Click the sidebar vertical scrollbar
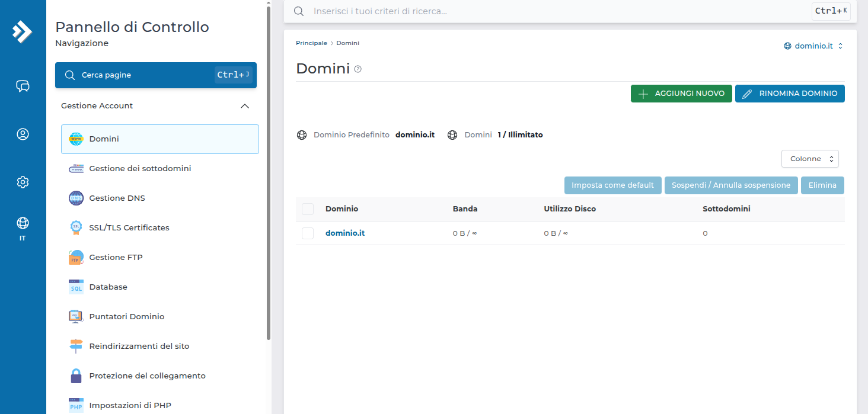This screenshot has height=414, width=868. click(x=269, y=172)
